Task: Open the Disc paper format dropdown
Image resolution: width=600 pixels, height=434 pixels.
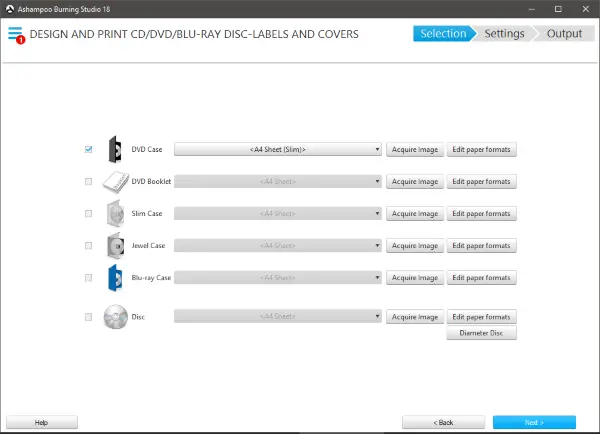Action: [x=278, y=317]
